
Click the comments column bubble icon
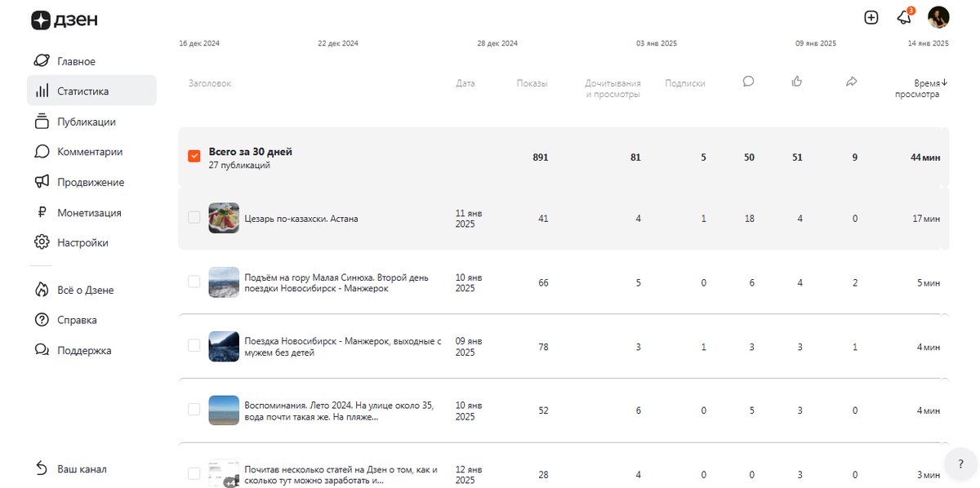(748, 82)
